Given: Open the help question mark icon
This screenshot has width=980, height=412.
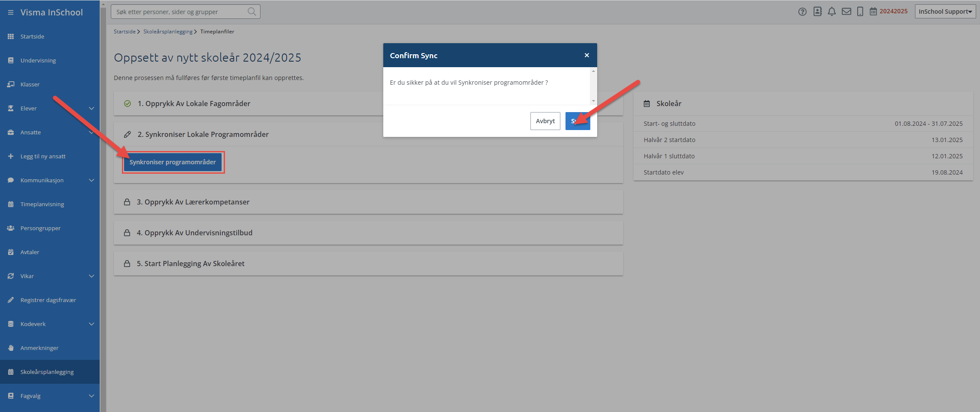Looking at the screenshot, I should (x=802, y=12).
